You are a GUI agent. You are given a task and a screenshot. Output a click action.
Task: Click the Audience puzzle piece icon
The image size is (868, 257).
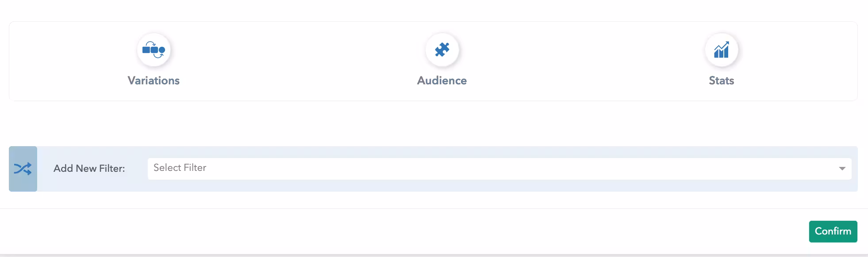[x=442, y=49]
